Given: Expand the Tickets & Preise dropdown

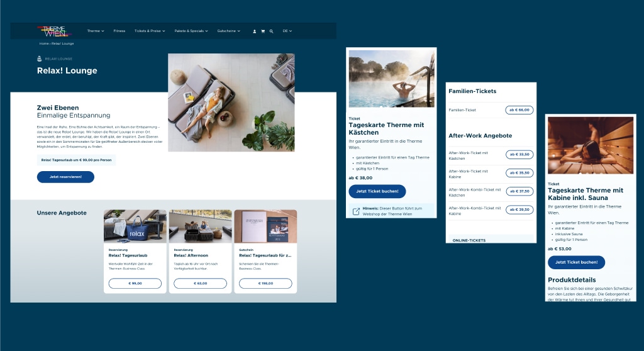Looking at the screenshot, I should [x=150, y=31].
